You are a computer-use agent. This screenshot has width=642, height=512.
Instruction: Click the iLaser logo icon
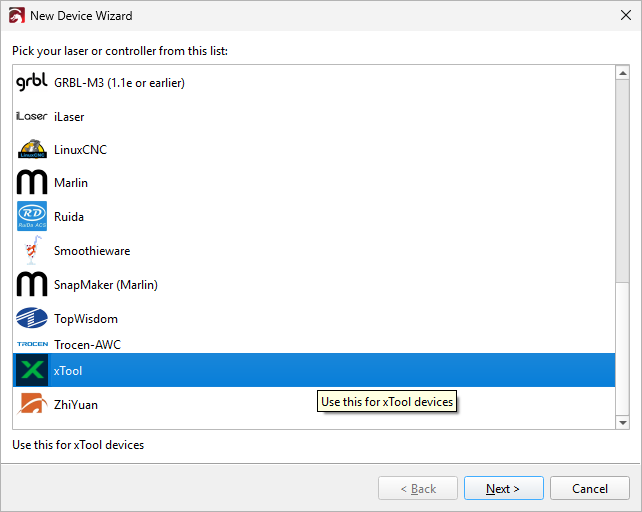pos(32,116)
